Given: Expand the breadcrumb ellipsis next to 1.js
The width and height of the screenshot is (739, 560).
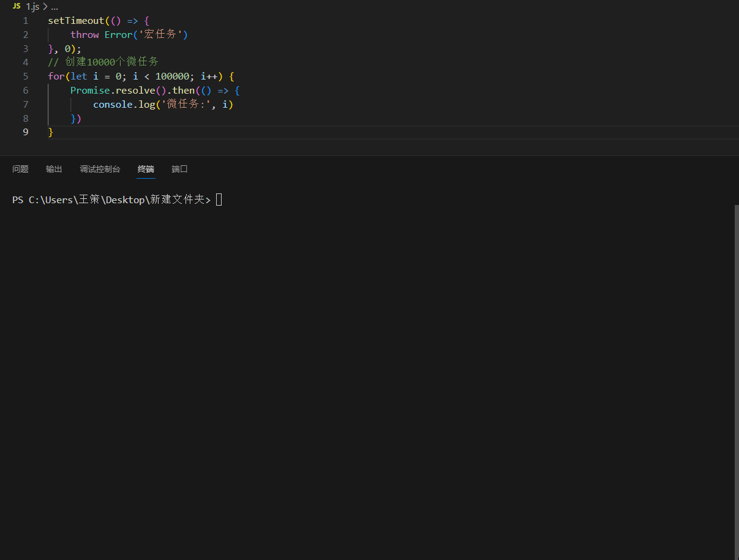Looking at the screenshot, I should tap(54, 6).
